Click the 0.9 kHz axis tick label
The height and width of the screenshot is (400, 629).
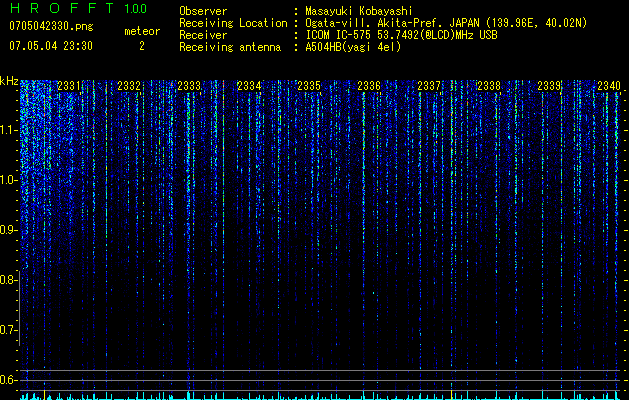click(x=9, y=230)
